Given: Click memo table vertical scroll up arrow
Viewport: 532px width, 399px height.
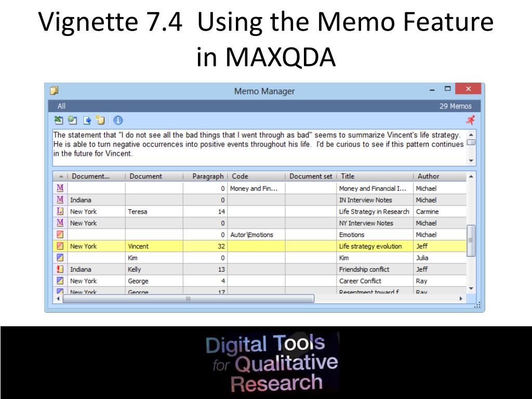Looking at the screenshot, I should click(471, 177).
